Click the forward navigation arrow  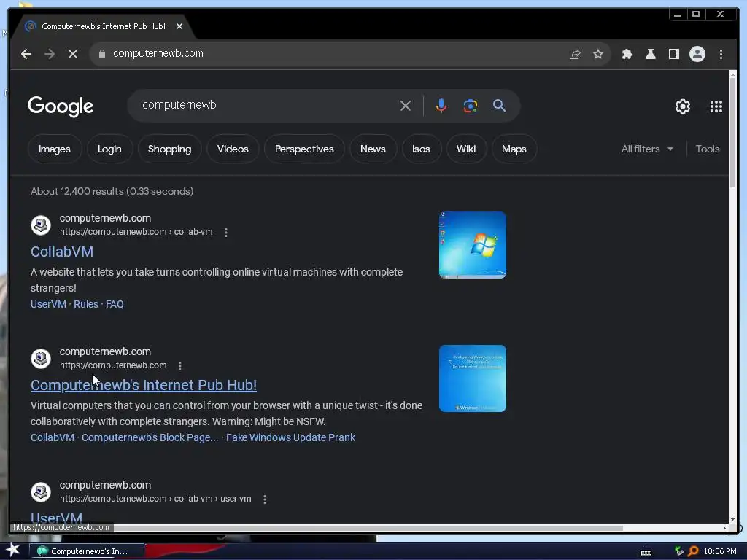coord(50,54)
